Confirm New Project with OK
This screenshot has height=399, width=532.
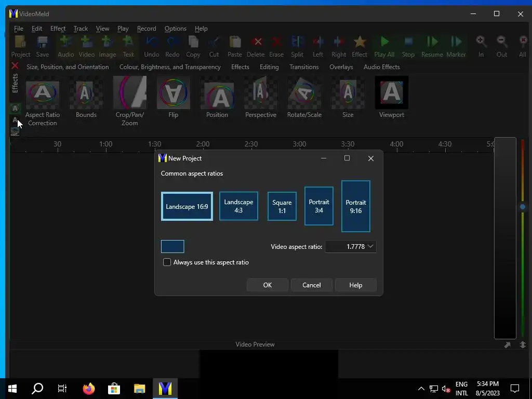[268, 285]
